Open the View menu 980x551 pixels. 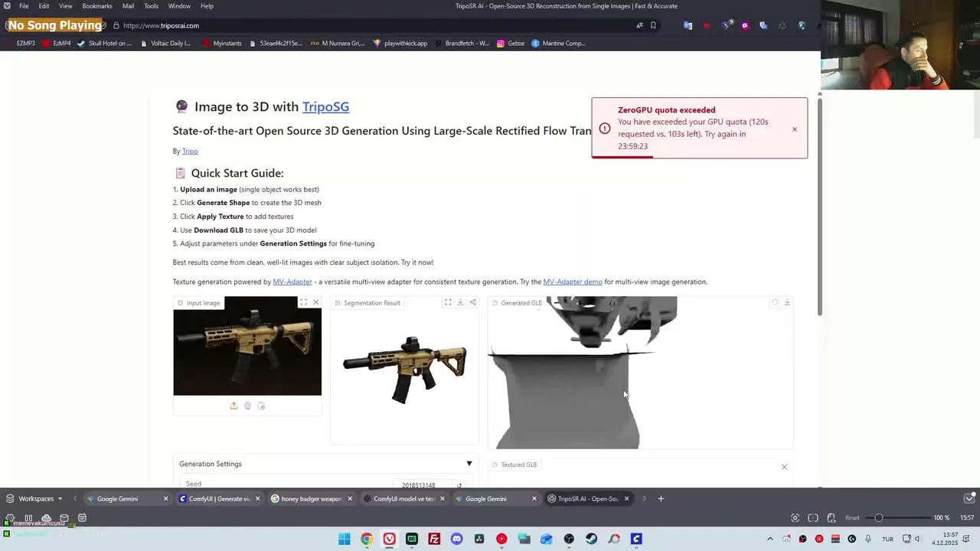66,6
